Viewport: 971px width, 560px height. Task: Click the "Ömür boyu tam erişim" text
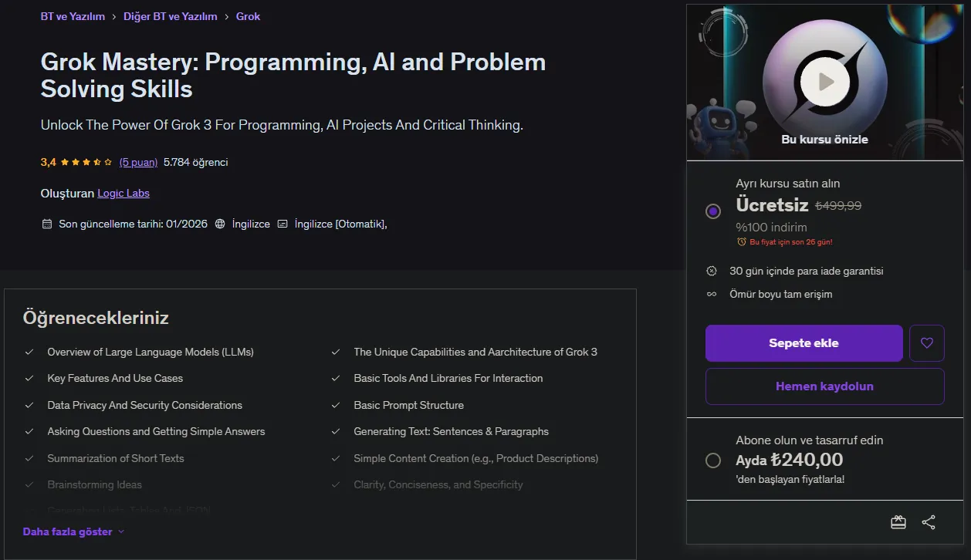(x=781, y=294)
